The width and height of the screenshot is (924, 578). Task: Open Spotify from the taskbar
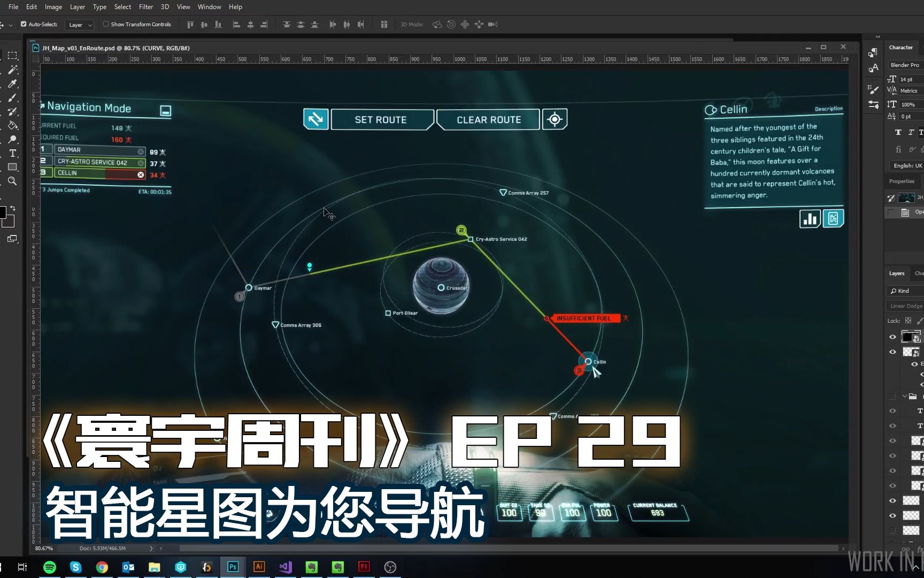point(49,567)
